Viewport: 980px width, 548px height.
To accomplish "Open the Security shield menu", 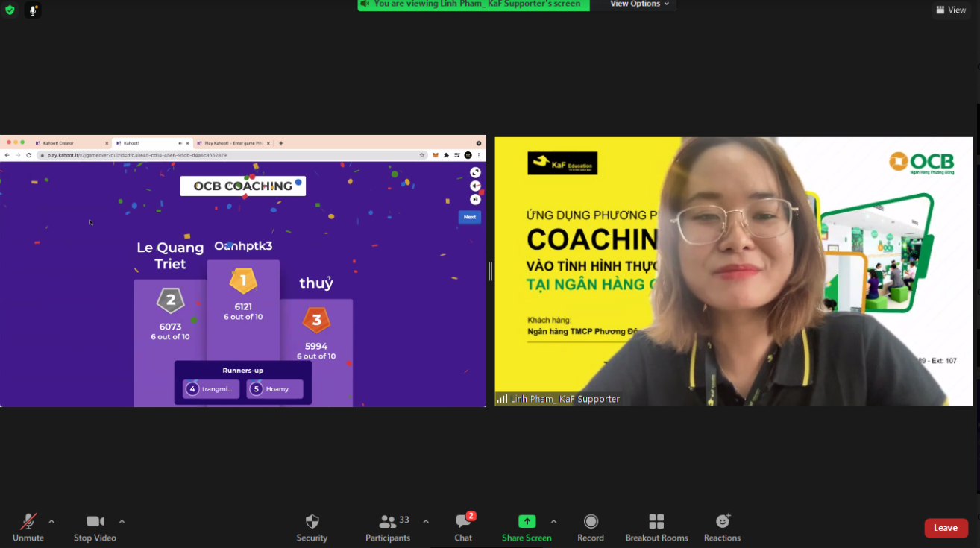I will (x=312, y=527).
